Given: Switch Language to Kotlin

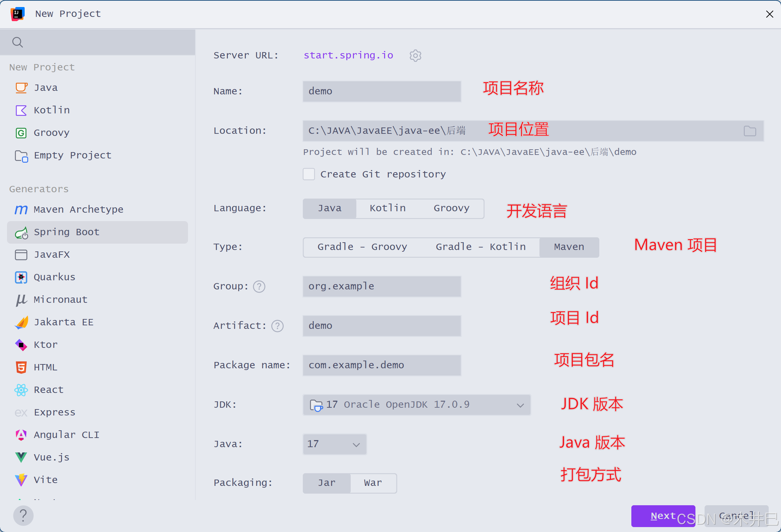Looking at the screenshot, I should (x=387, y=208).
